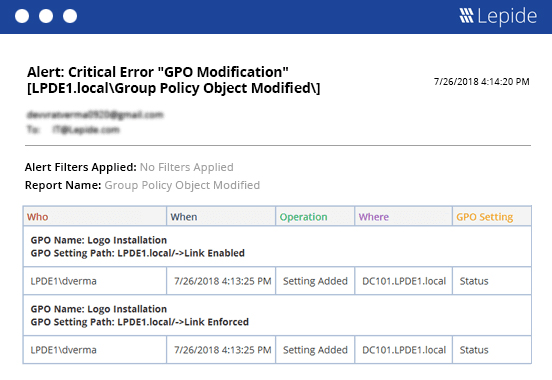This screenshot has width=552, height=380.
Task: Click the blurred sender email address
Action: coord(95,115)
